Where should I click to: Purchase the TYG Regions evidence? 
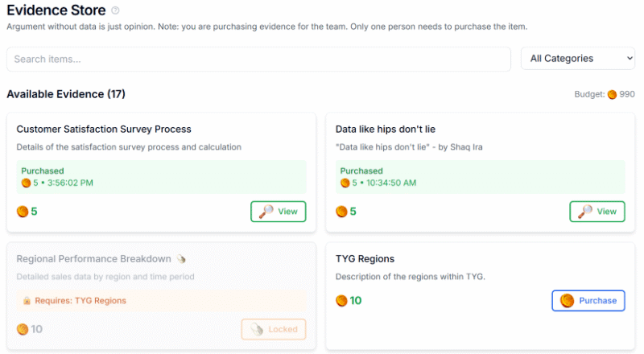588,301
